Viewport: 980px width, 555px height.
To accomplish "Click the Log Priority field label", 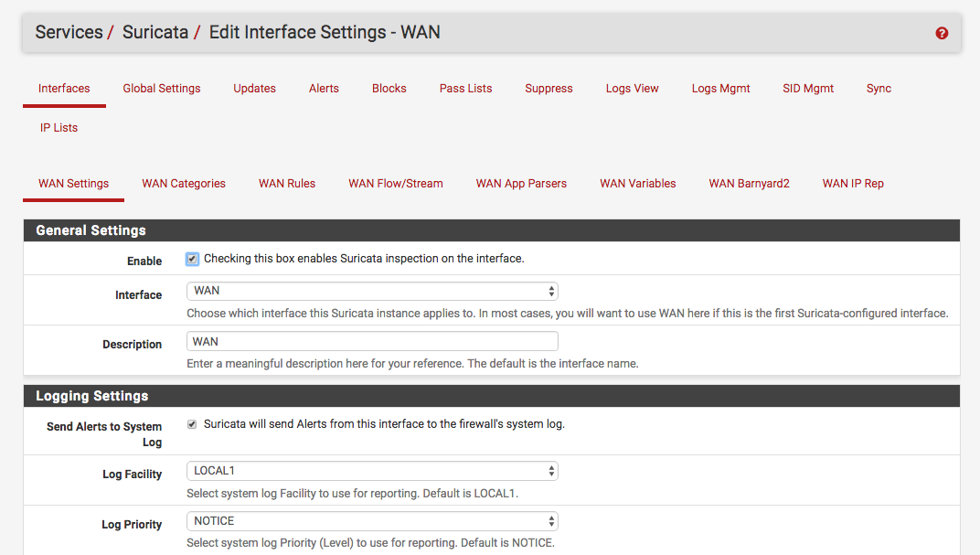I will (x=132, y=525).
